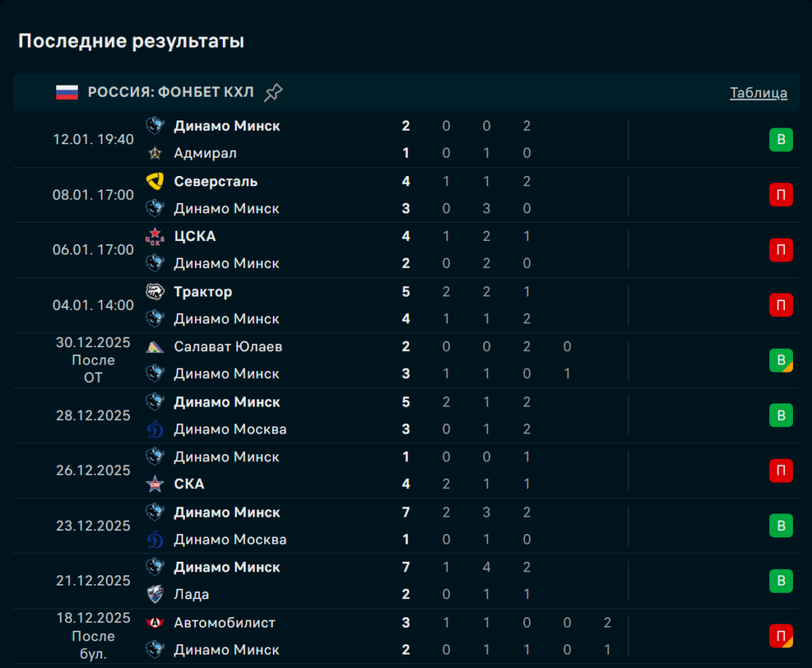Screen dimensions: 812x668
Task: Click the Адмирал team logo
Action: 155,153
